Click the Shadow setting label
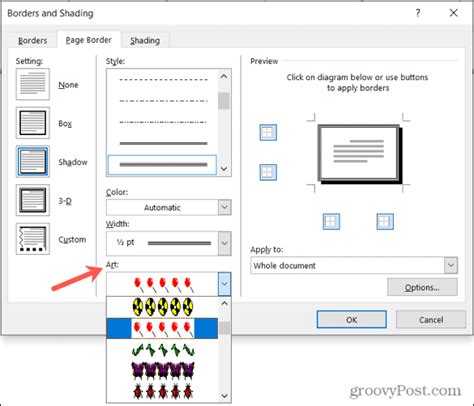 point(73,162)
